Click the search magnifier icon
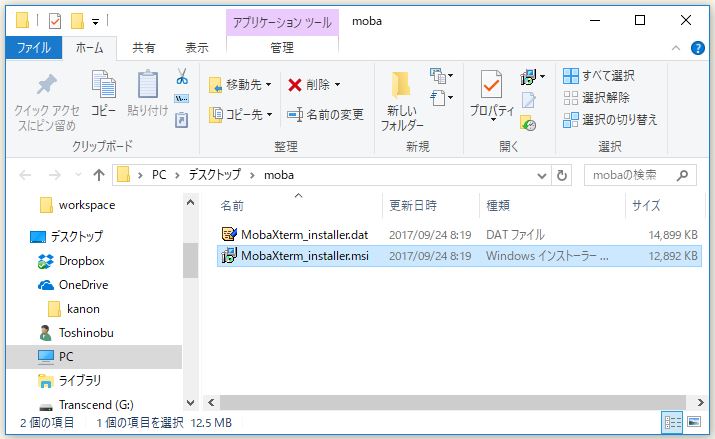715x439 pixels. pos(682,175)
